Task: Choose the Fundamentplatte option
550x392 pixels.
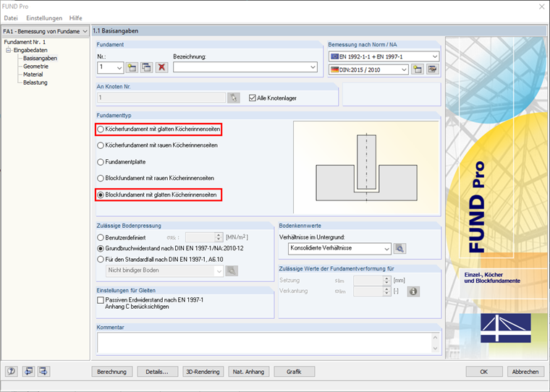Action: coord(122,162)
